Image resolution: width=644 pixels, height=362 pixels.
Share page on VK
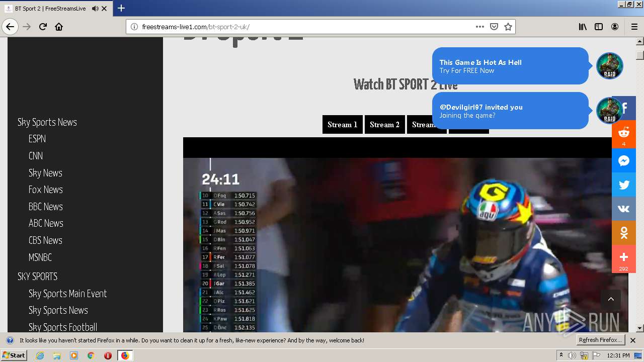[624, 209]
